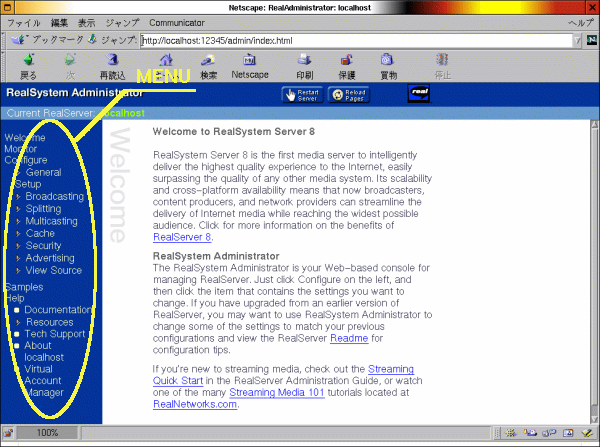Click the Real logo icon
600x447 pixels.
pyautogui.click(x=418, y=94)
